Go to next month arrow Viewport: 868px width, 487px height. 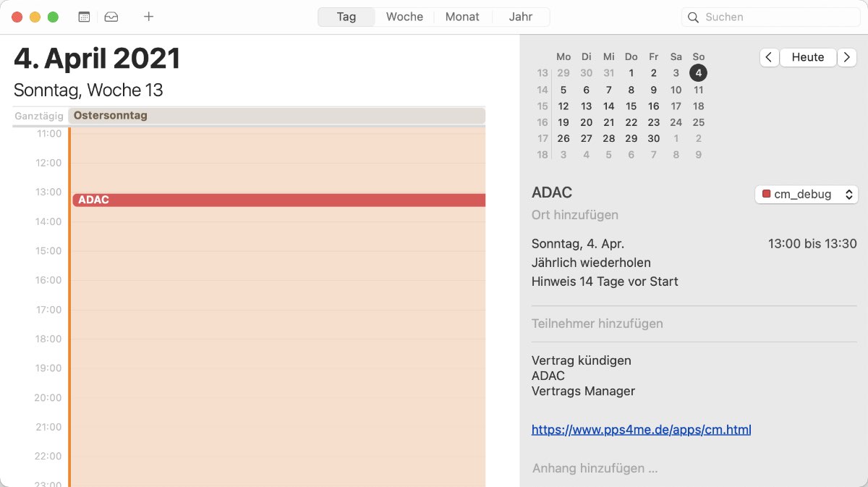coord(847,58)
